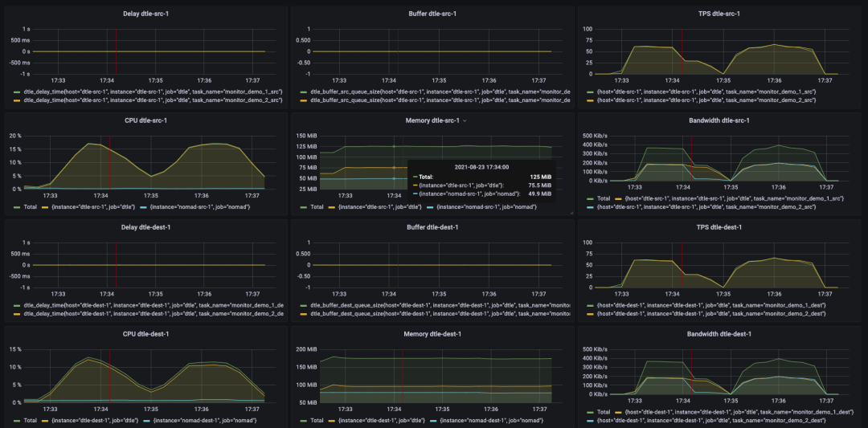Toggle nomad-src-1 series in Memory dtle-src-1 legend
The image size is (868, 428).
click(x=474, y=206)
